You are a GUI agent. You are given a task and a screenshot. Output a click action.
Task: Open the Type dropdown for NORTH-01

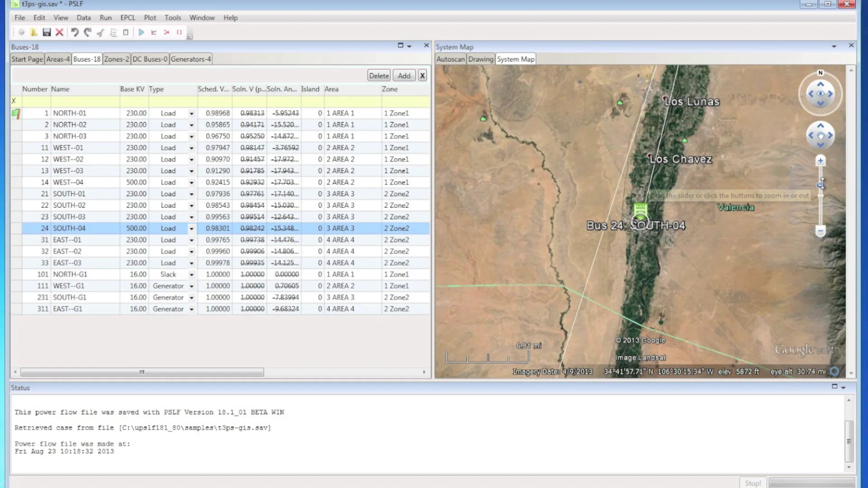191,113
